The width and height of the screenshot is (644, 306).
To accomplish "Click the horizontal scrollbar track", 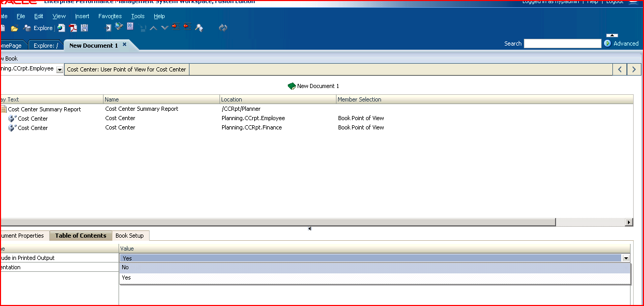I will (x=590, y=222).
